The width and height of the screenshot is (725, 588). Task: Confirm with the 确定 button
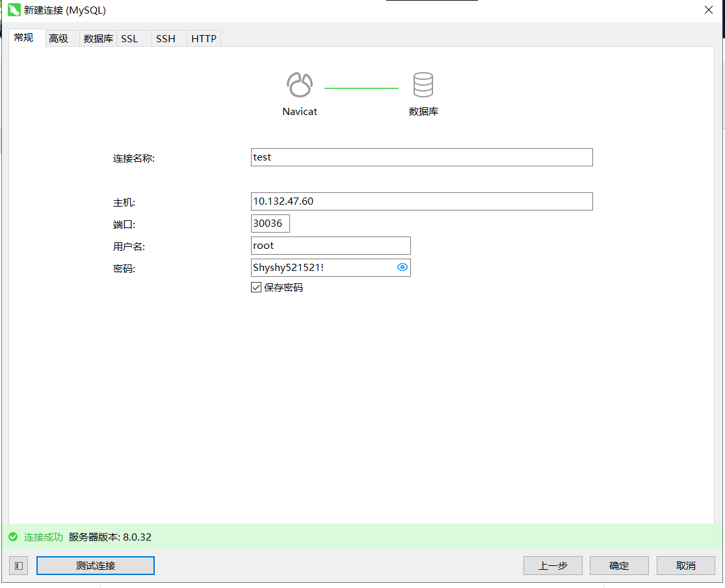tap(619, 566)
